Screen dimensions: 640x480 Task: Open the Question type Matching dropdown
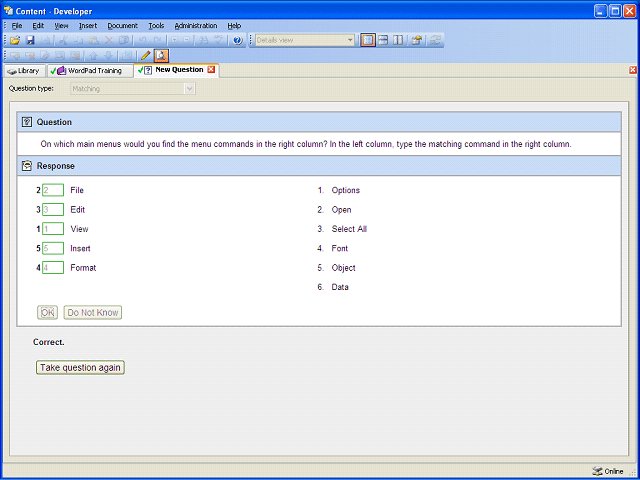pyautogui.click(x=189, y=89)
